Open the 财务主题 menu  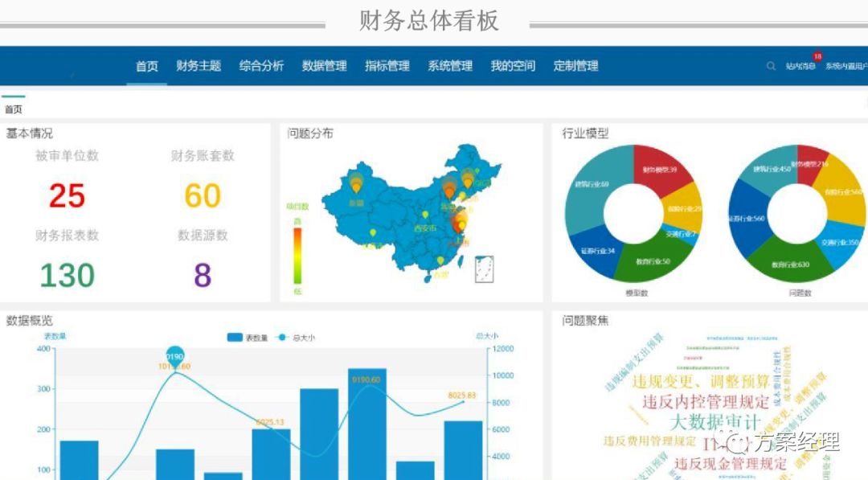point(199,66)
